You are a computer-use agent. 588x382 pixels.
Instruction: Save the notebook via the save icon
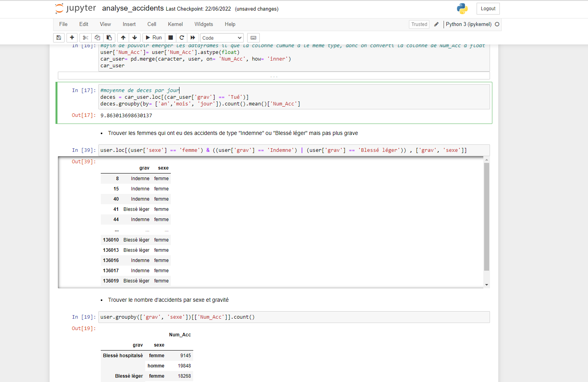(x=59, y=37)
